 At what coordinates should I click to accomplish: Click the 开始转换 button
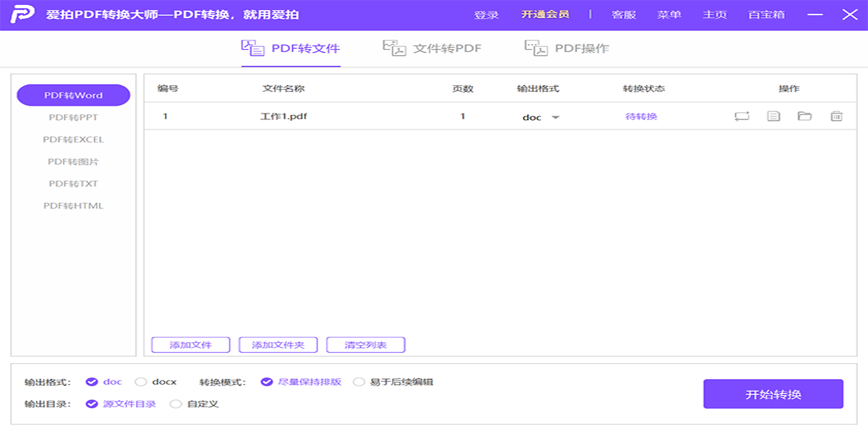[x=773, y=394]
